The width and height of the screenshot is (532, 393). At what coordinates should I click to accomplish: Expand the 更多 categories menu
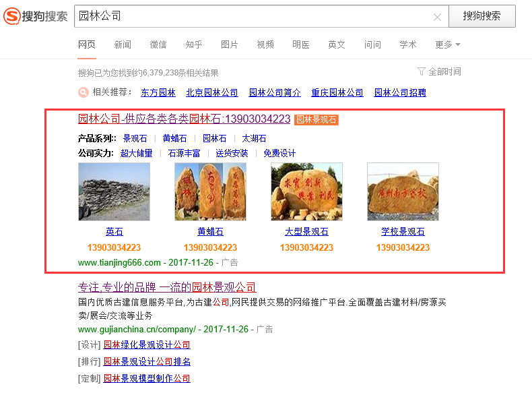(x=447, y=44)
